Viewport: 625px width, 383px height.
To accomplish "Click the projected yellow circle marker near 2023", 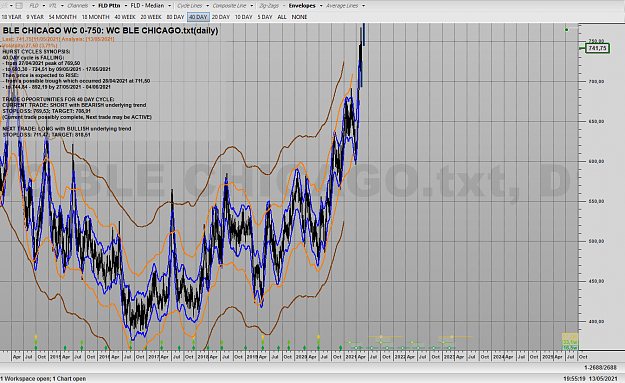I will (x=451, y=337).
